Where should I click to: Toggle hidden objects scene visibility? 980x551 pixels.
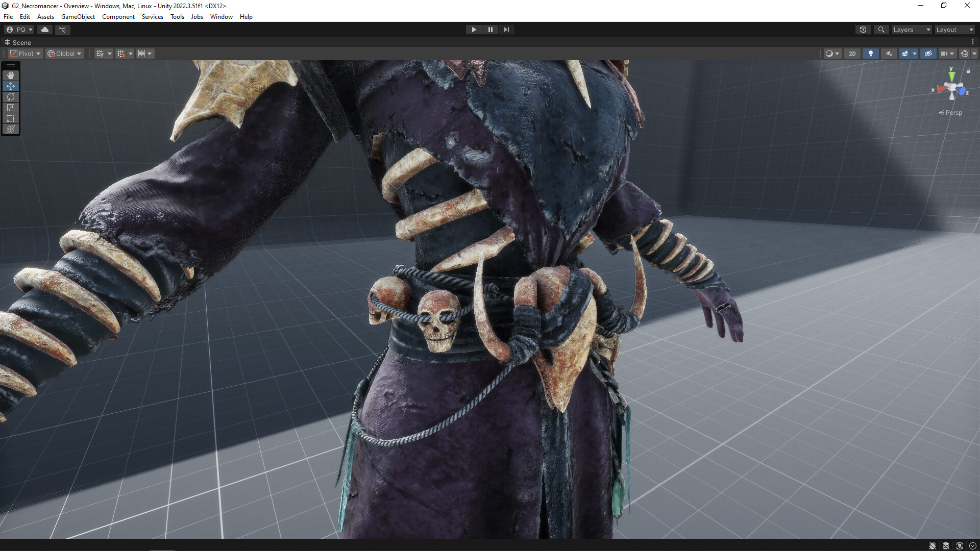pos(928,54)
